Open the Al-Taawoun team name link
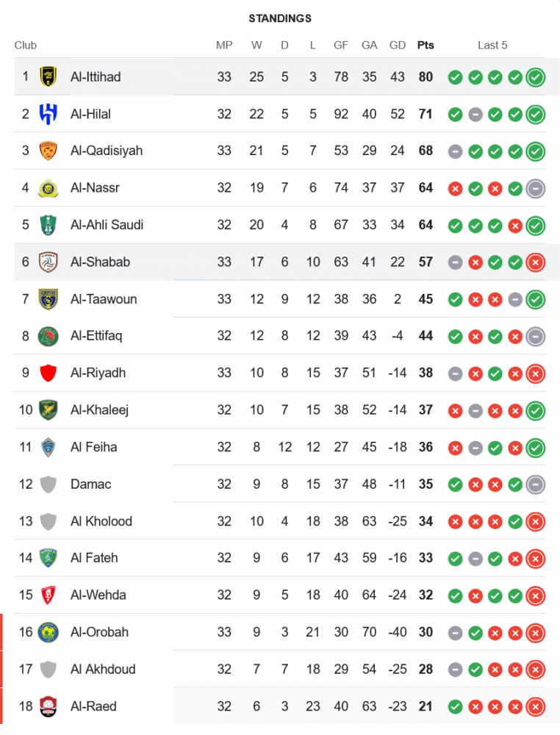This screenshot has width=560, height=735. tap(104, 299)
